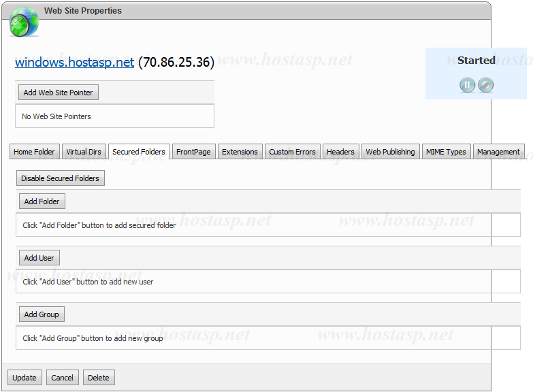The image size is (533, 392).
Task: Add a new user via Add User
Action: tap(39, 258)
